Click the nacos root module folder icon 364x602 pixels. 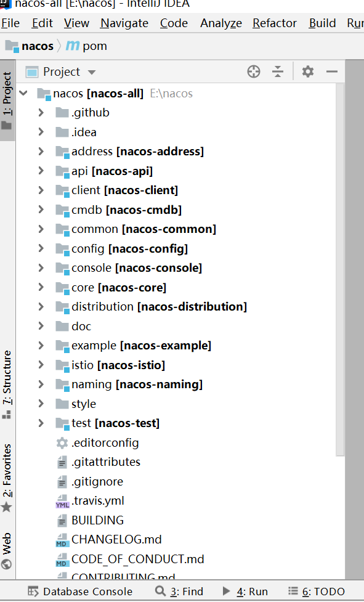click(x=44, y=94)
